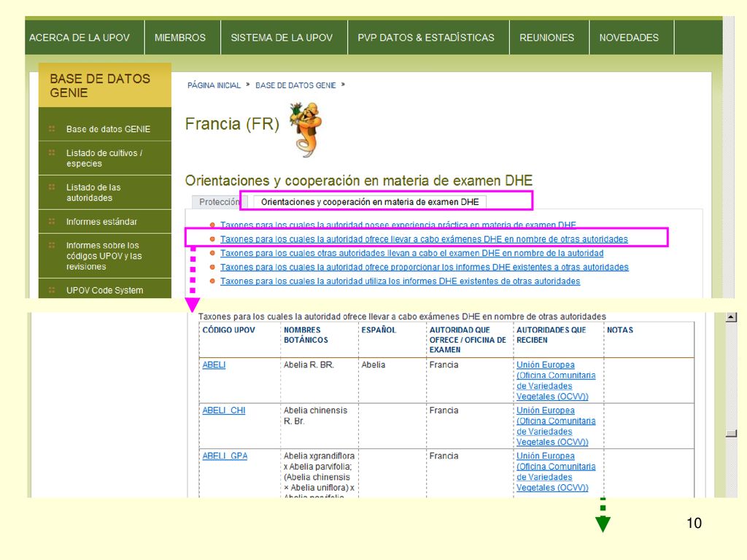The image size is (747, 560).
Task: Open link otras autoridades llevan a cabo examen
Action: pos(411,253)
